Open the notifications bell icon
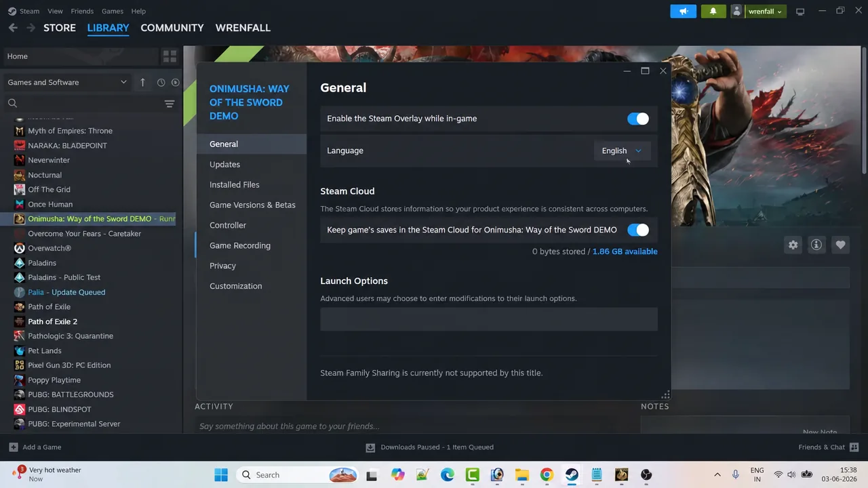This screenshot has width=868, height=488. pos(713,11)
